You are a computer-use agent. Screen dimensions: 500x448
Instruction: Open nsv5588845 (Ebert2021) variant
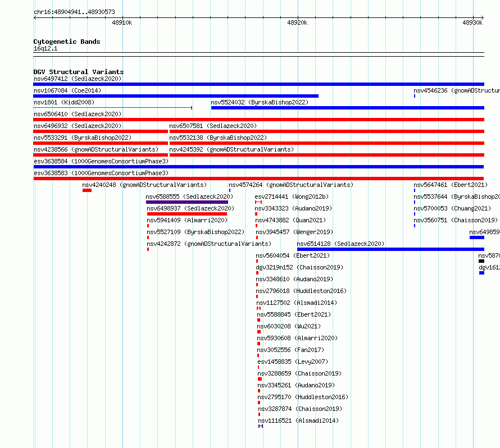click(294, 314)
